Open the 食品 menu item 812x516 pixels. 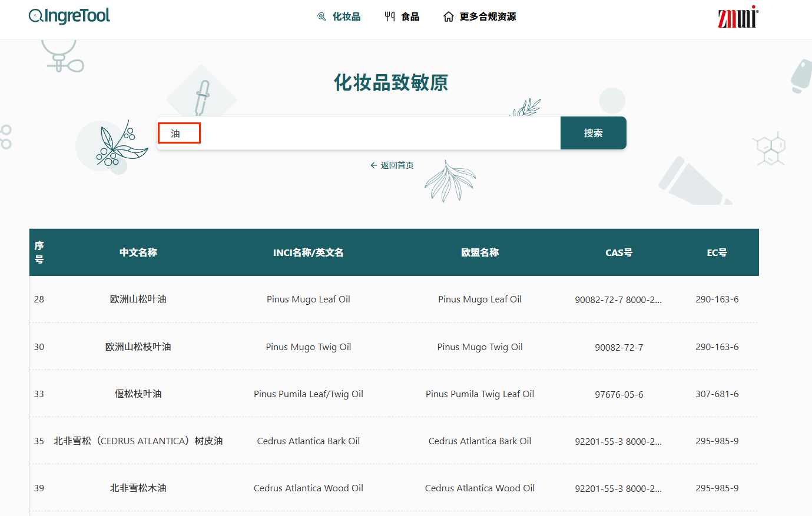point(410,16)
